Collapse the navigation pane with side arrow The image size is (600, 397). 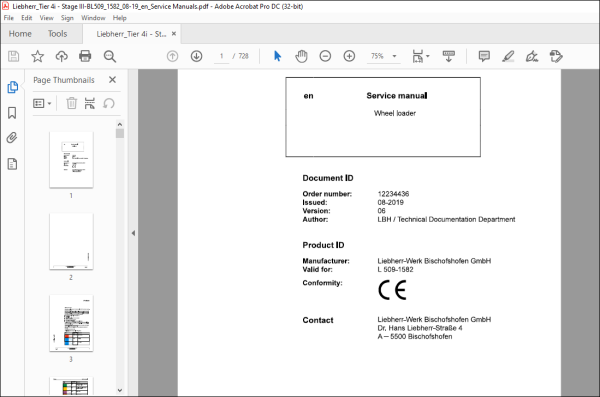point(133,233)
